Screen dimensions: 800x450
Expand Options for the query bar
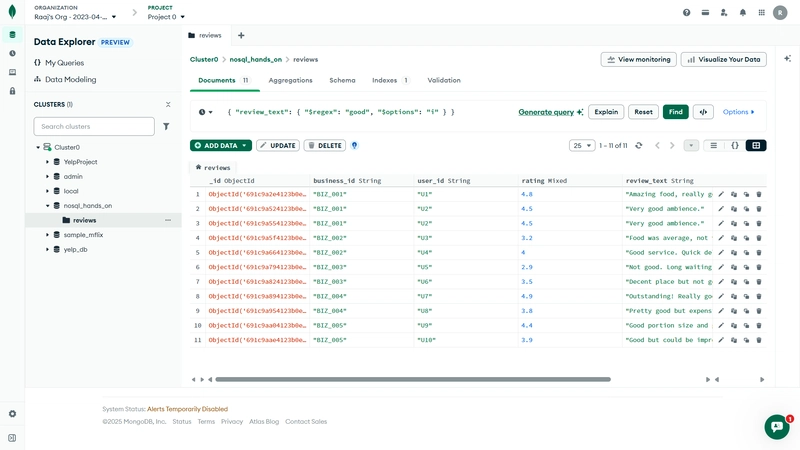pyautogui.click(x=738, y=112)
